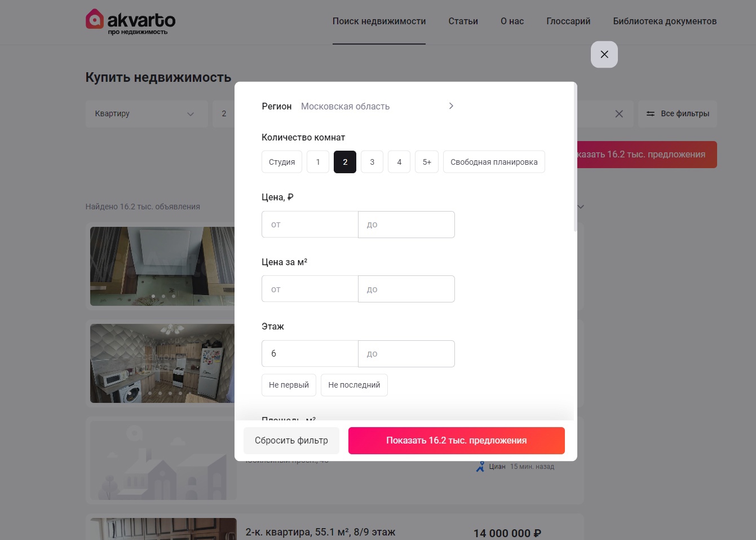Click the dialog's vertical scrollbar
The width and height of the screenshot is (756, 540).
click(x=575, y=158)
